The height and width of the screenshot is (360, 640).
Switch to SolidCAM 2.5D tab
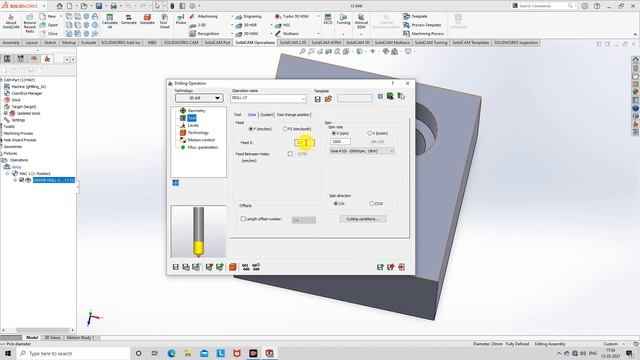[293, 42]
